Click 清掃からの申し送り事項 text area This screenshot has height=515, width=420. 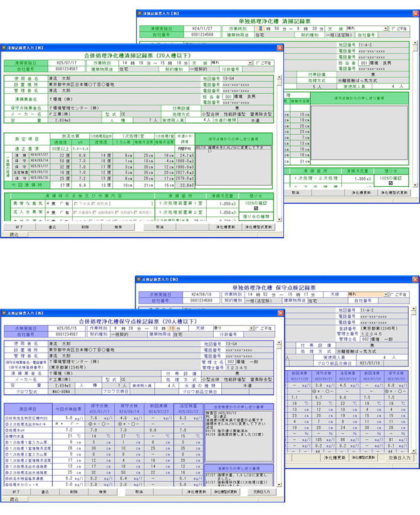pos(239,479)
